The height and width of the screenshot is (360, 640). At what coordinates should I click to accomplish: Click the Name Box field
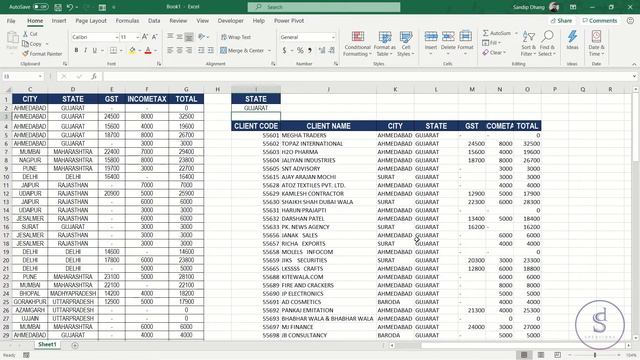(22, 76)
